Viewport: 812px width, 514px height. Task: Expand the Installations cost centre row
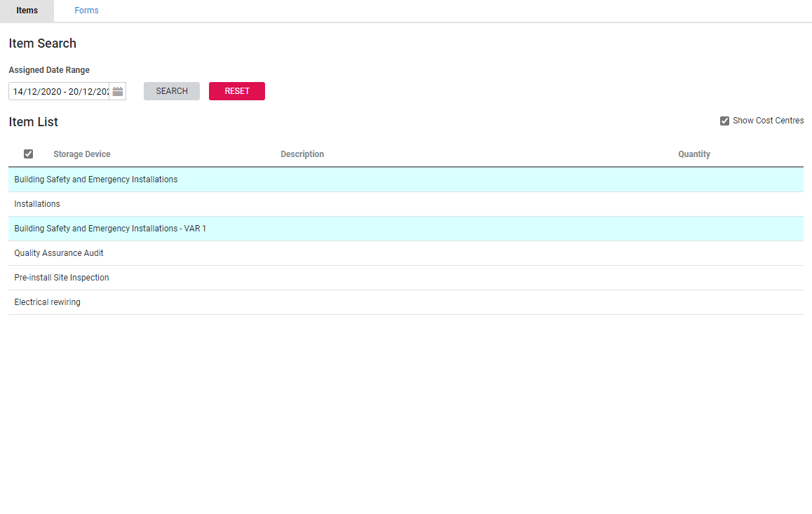37,204
